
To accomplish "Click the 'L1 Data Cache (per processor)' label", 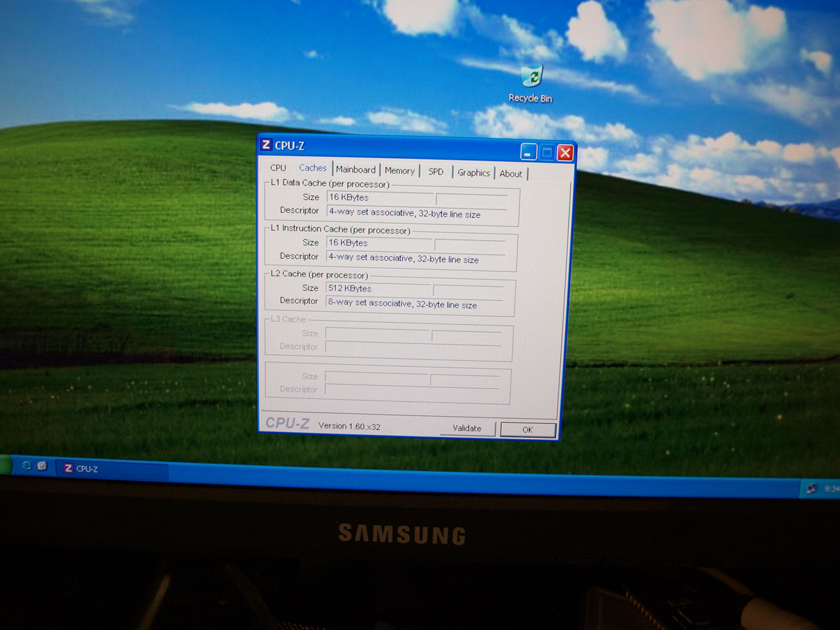I will click(x=330, y=184).
